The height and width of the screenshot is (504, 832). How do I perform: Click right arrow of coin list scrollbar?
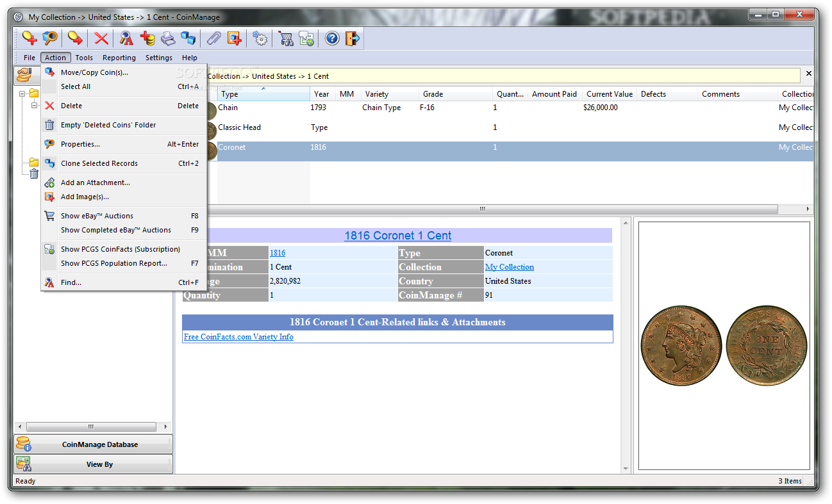coord(808,209)
